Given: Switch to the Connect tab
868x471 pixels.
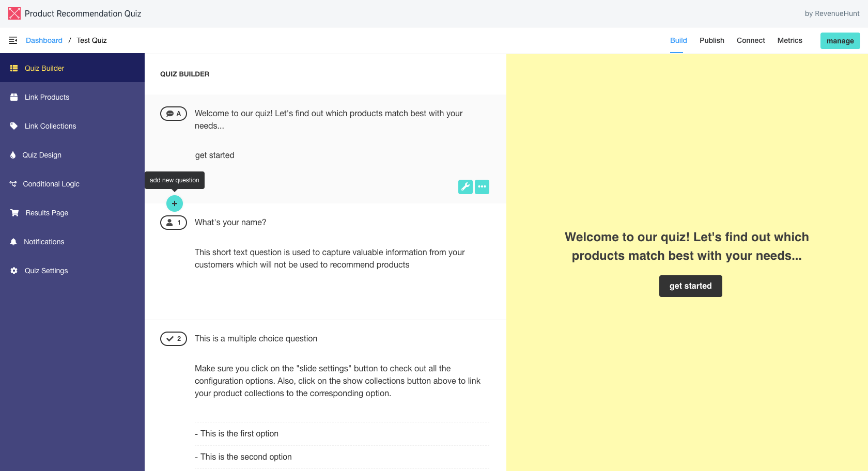Looking at the screenshot, I should pyautogui.click(x=751, y=40).
